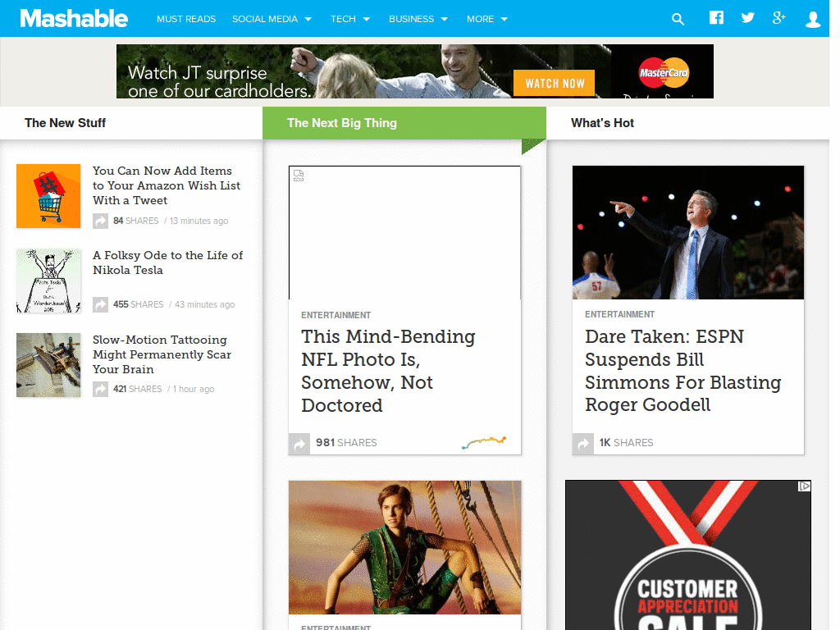Switch to The New Stuff column
This screenshot has height=630, width=840.
[65, 123]
